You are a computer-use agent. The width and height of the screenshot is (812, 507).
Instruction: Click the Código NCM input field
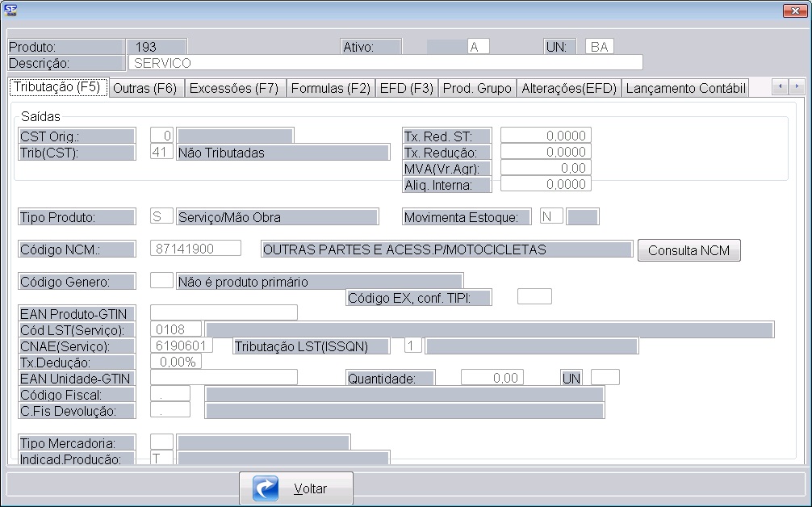(x=196, y=249)
